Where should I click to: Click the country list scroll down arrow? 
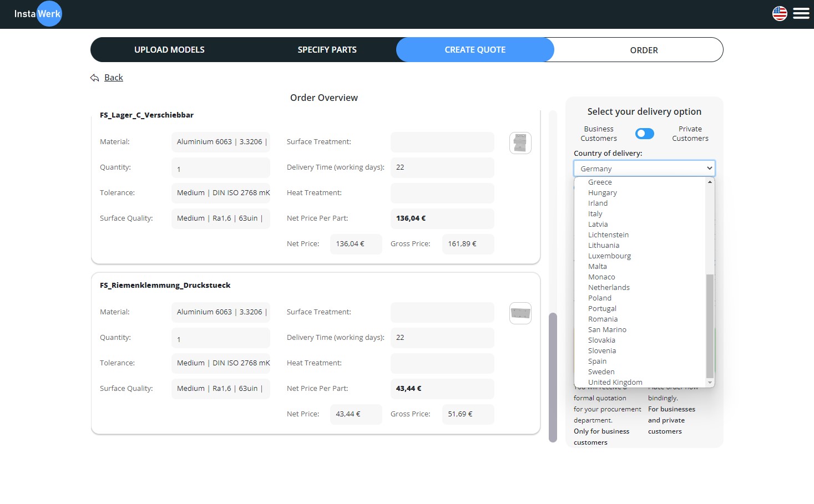click(710, 383)
